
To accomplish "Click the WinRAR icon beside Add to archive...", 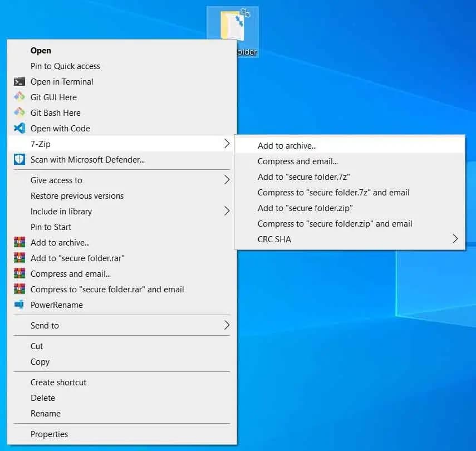I will [19, 242].
